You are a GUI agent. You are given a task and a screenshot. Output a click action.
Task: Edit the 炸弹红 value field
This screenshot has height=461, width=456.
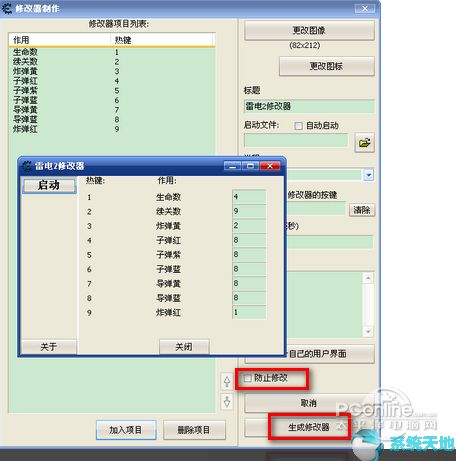coord(249,312)
